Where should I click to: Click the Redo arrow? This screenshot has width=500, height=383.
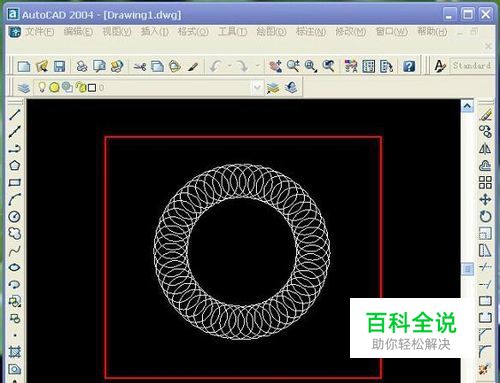pyautogui.click(x=242, y=66)
